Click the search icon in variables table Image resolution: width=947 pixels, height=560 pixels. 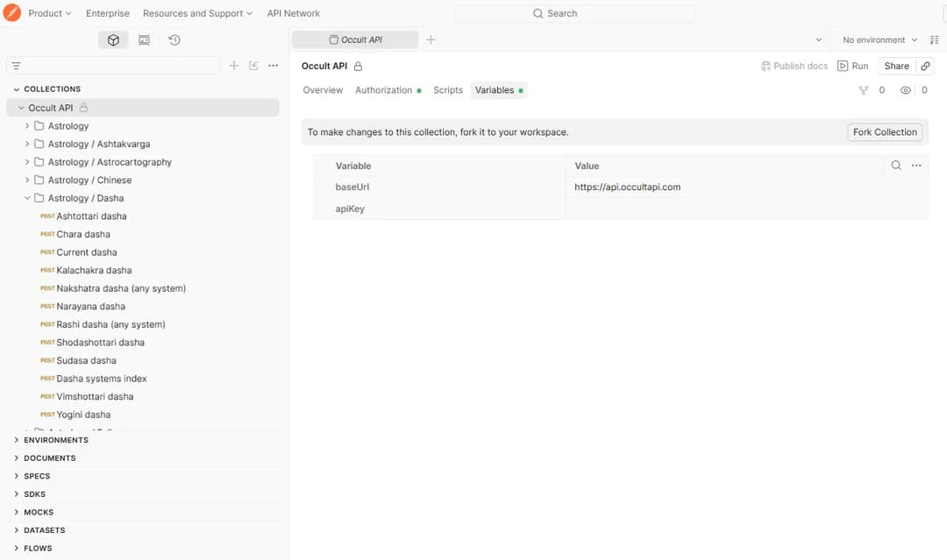pos(896,166)
